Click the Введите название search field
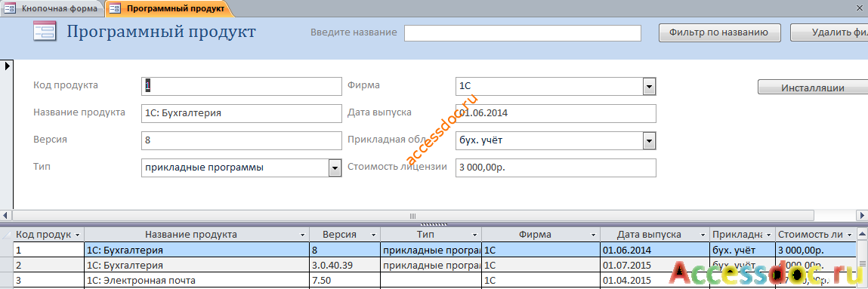 click(523, 32)
